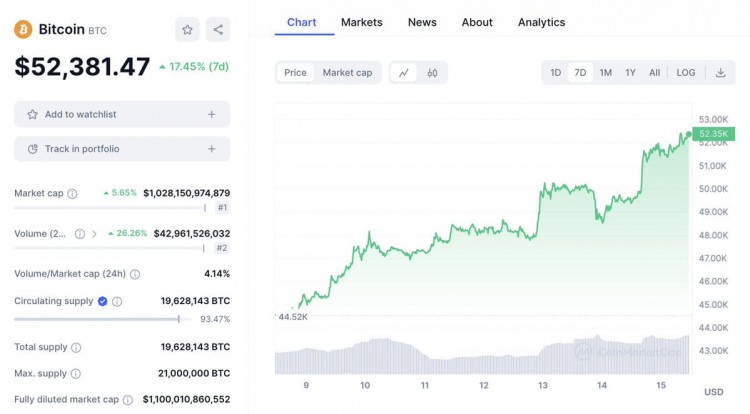This screenshot has width=750, height=414.
Task: Open the Analytics tab
Action: [x=541, y=22]
